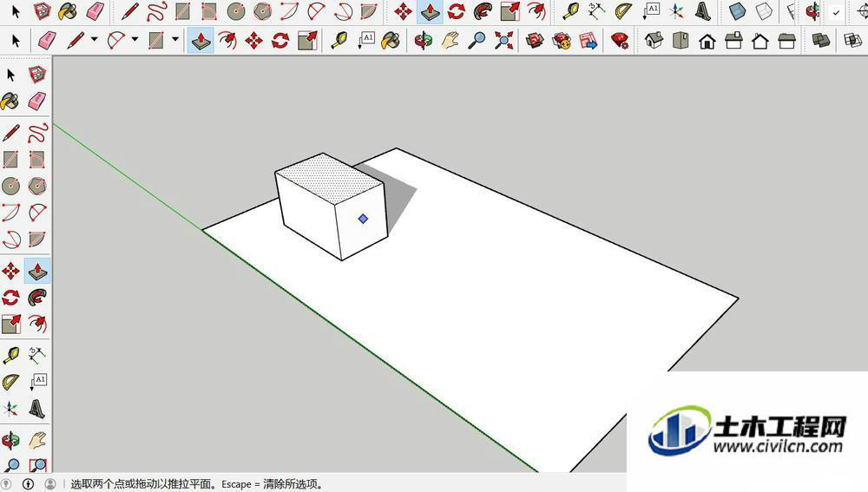The width and height of the screenshot is (868, 492).
Task: Switch to the Front view
Action: pyautogui.click(x=707, y=41)
